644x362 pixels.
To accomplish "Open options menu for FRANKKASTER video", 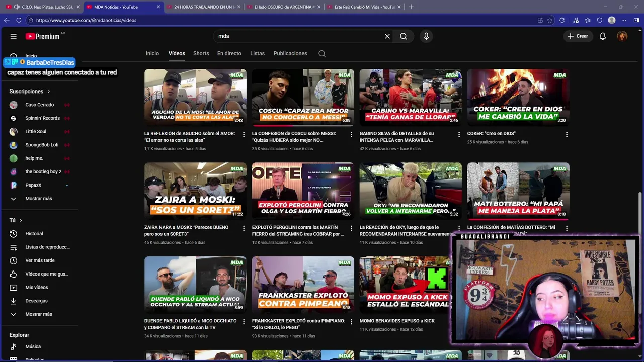I will [351, 322].
